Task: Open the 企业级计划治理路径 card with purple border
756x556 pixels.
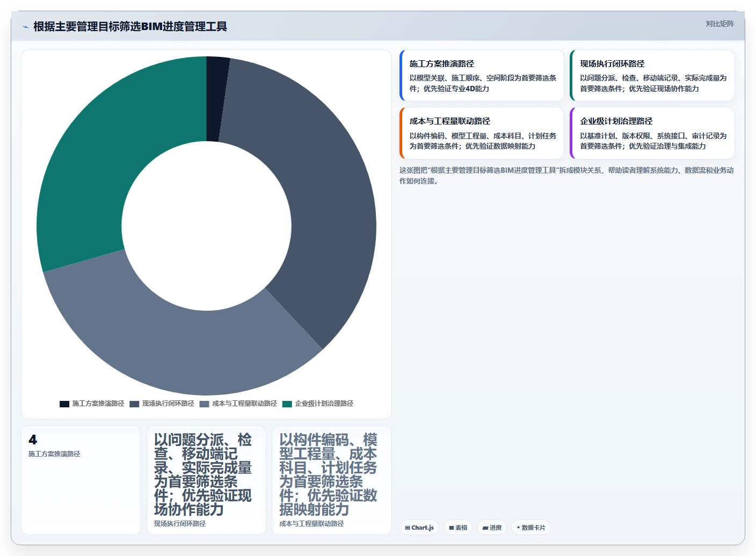Action: coord(652,133)
